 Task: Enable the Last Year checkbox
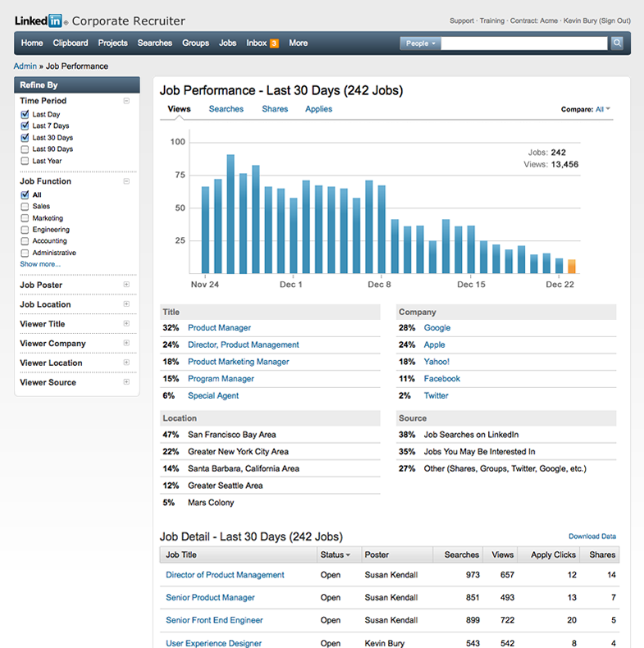pyautogui.click(x=25, y=161)
